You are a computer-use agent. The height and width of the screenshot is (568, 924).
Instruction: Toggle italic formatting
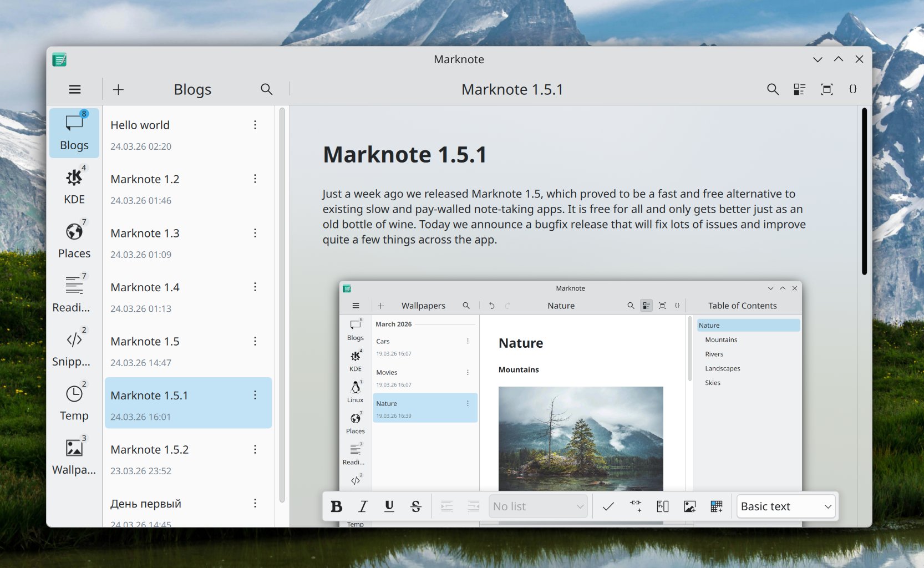click(363, 506)
